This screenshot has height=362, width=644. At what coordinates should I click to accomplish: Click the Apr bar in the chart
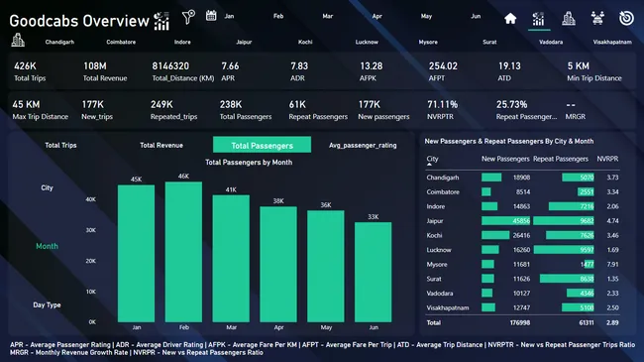(x=278, y=264)
